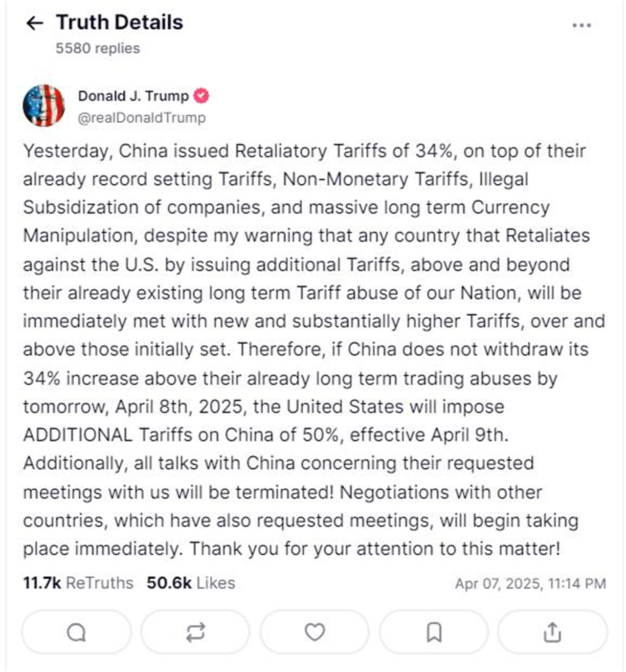Image resolution: width=626 pixels, height=672 pixels.
Task: Click the 5580 replies count
Action: [98, 48]
